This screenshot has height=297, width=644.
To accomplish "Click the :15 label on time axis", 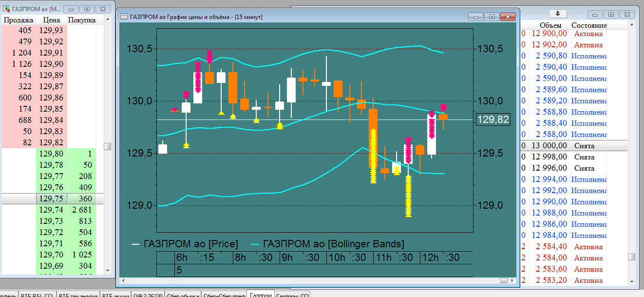I will [207, 257].
